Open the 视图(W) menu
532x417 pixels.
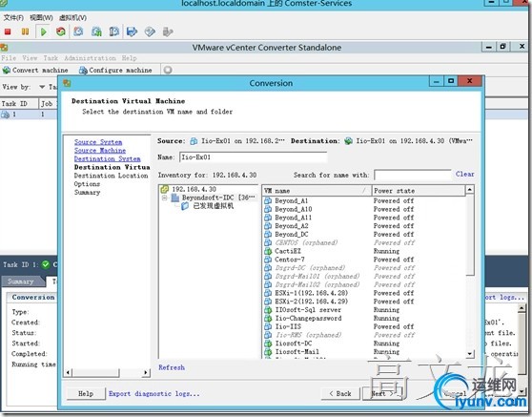coord(41,18)
